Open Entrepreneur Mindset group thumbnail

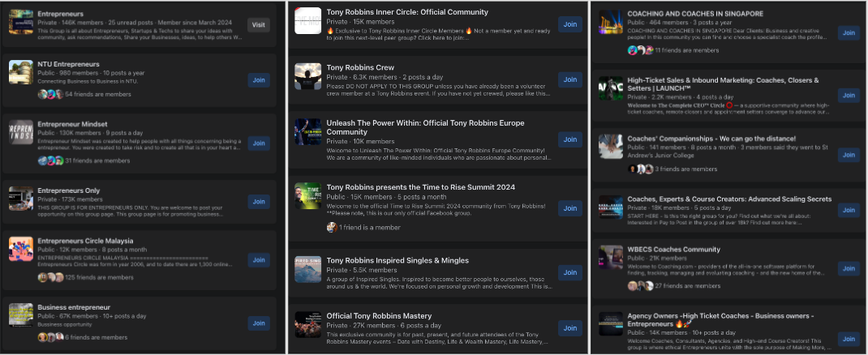(21, 132)
